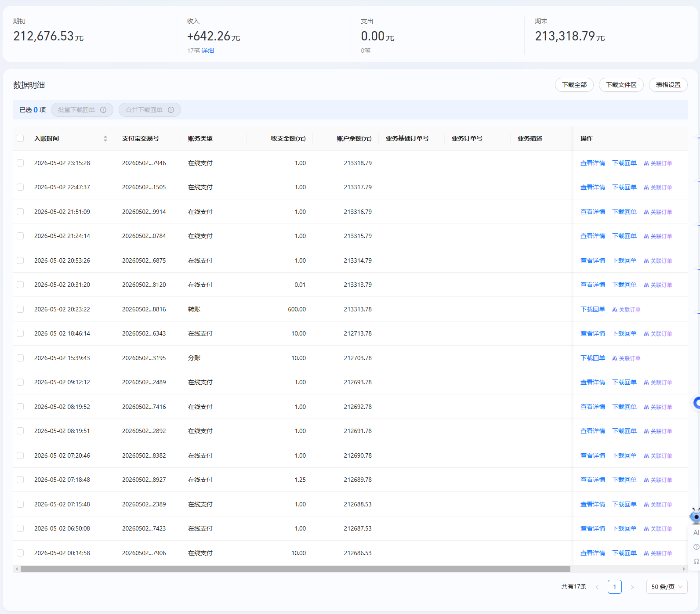Open 关联订单 for transaction 20260502...8120
The height and width of the screenshot is (614, 700).
(658, 285)
